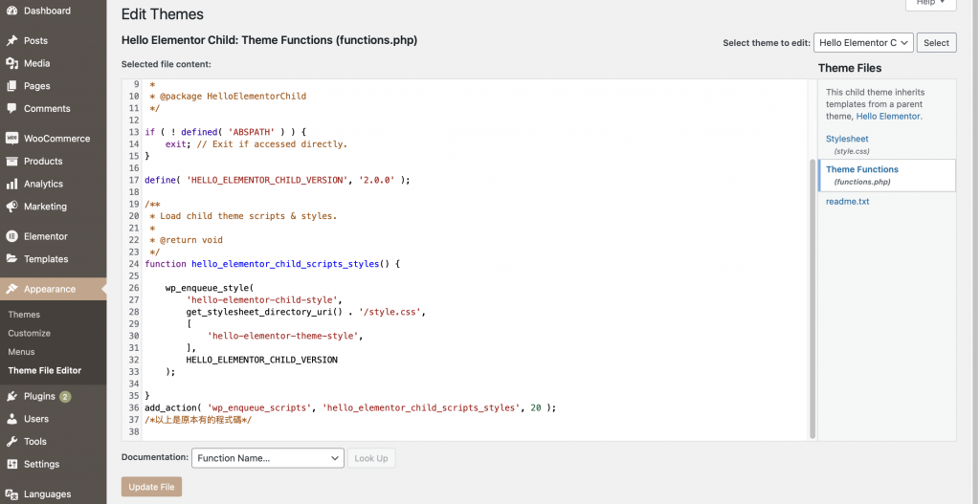Click the function hello_elementor_child_scripts_styles line

coord(272,264)
